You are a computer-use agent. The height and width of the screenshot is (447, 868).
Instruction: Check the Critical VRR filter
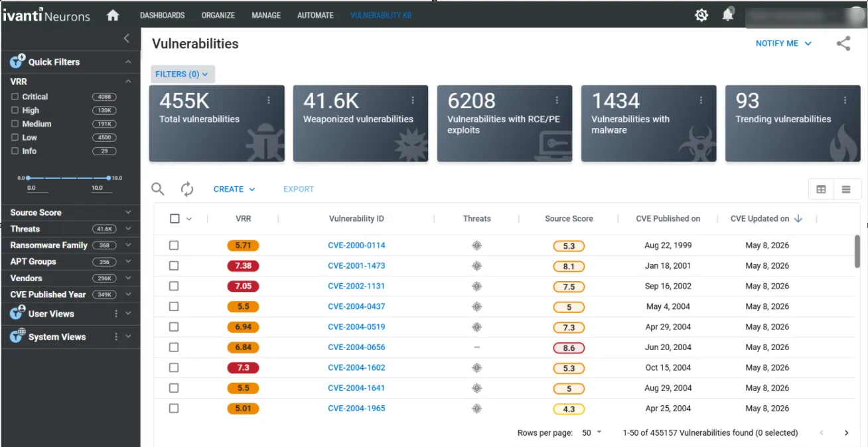[15, 97]
